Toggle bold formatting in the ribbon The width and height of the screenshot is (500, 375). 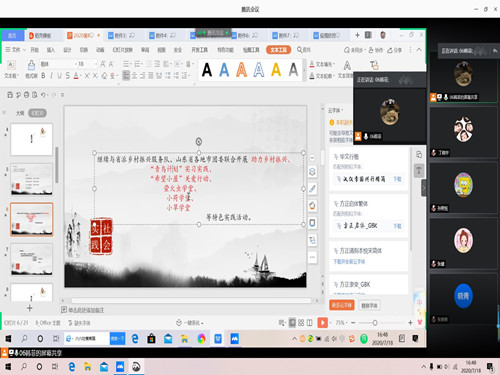[43, 76]
